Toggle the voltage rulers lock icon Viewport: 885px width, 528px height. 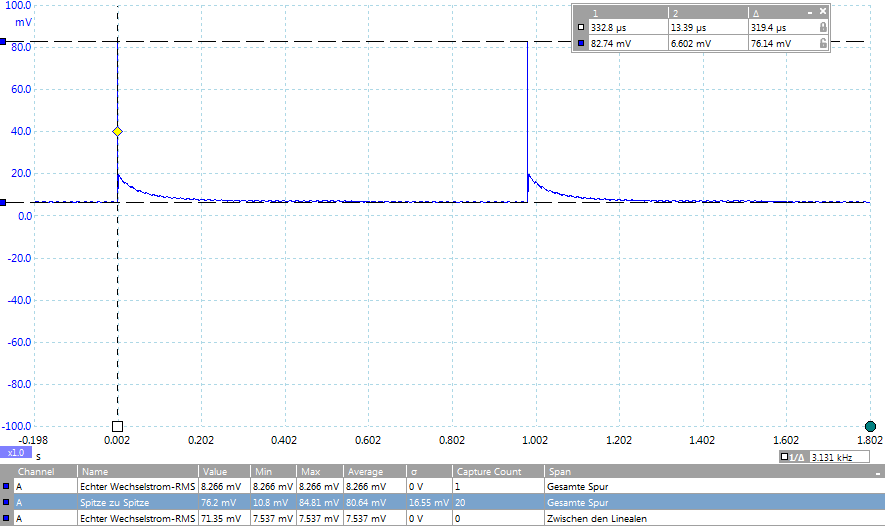tap(823, 43)
